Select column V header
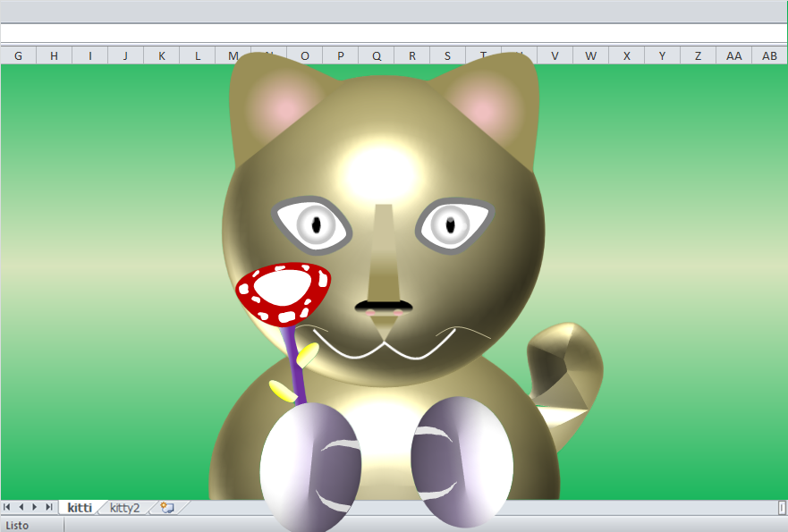The image size is (788, 532). [555, 55]
